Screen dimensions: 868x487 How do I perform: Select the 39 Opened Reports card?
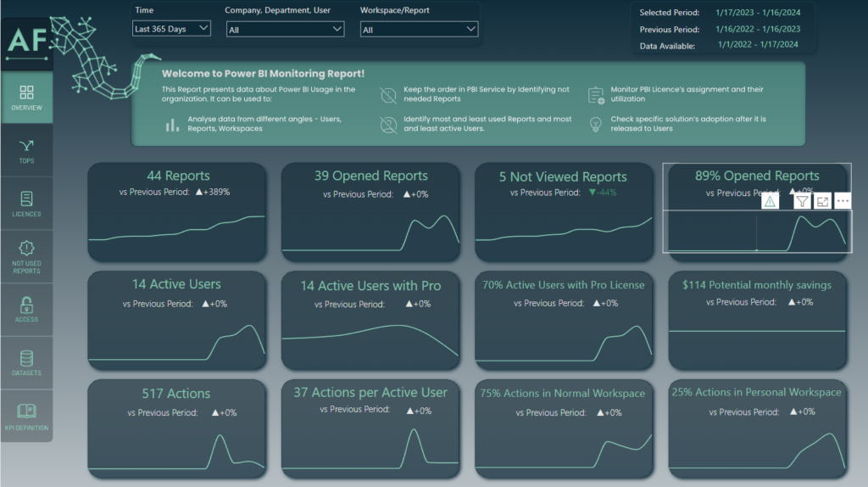[371, 211]
